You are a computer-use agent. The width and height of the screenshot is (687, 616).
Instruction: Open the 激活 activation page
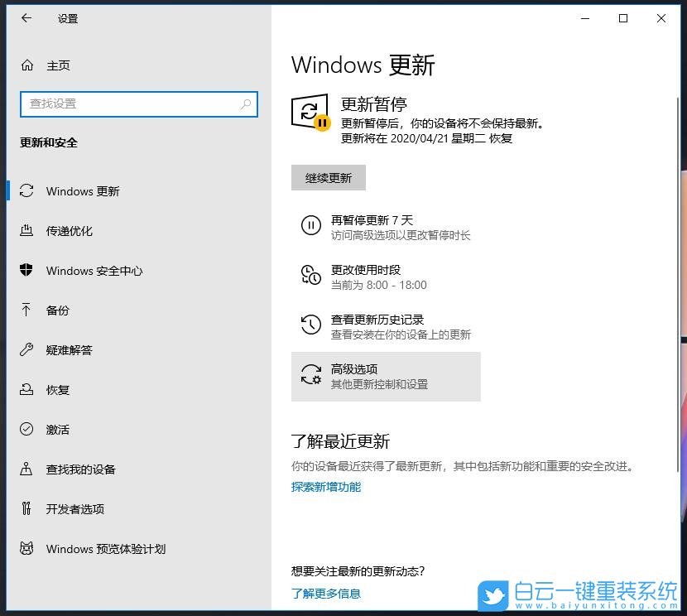point(58,429)
